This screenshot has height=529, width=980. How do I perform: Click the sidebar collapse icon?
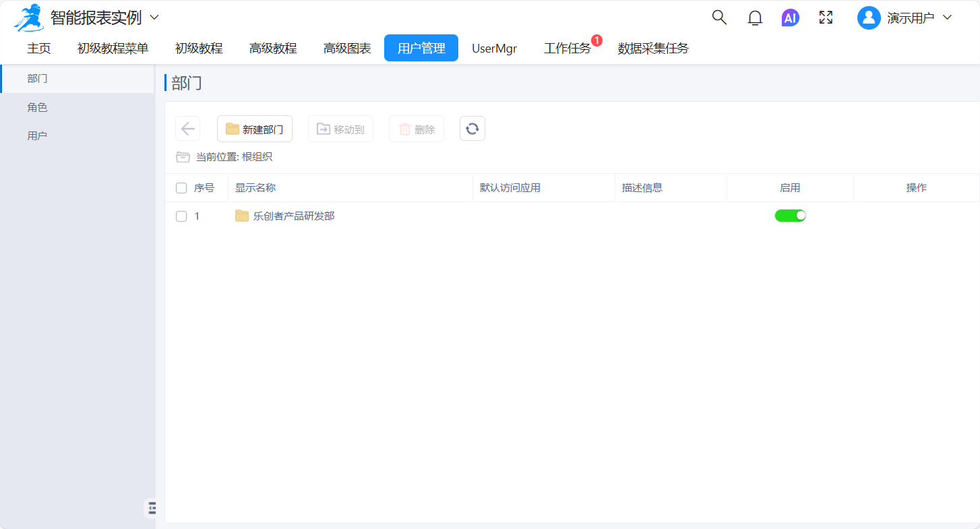click(x=152, y=508)
